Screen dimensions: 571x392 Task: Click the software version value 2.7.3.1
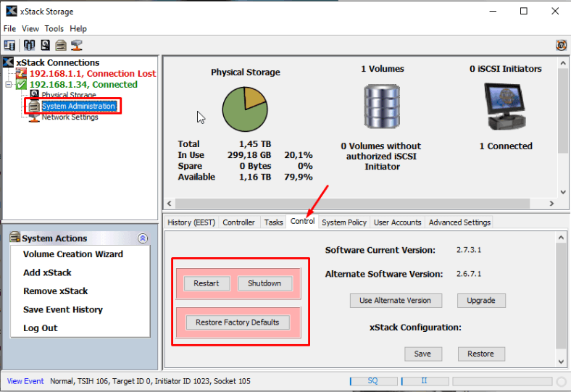(469, 250)
